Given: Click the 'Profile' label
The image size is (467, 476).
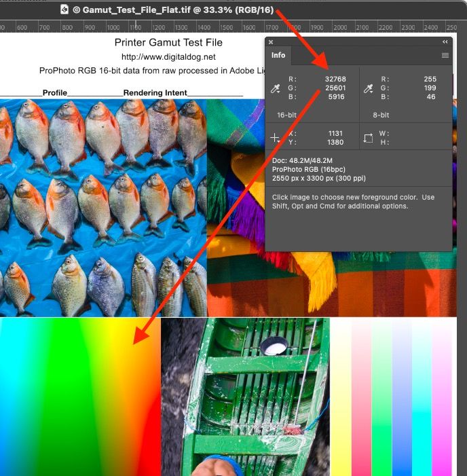Looking at the screenshot, I should pos(54,92).
